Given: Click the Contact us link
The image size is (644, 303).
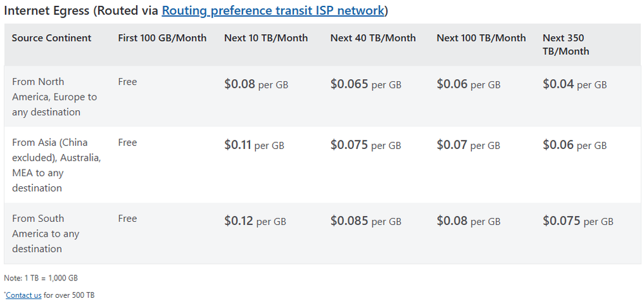Looking at the screenshot, I should click(24, 295).
